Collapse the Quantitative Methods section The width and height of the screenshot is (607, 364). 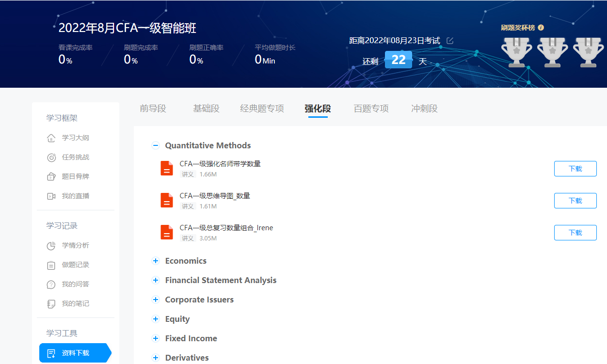pyautogui.click(x=156, y=145)
